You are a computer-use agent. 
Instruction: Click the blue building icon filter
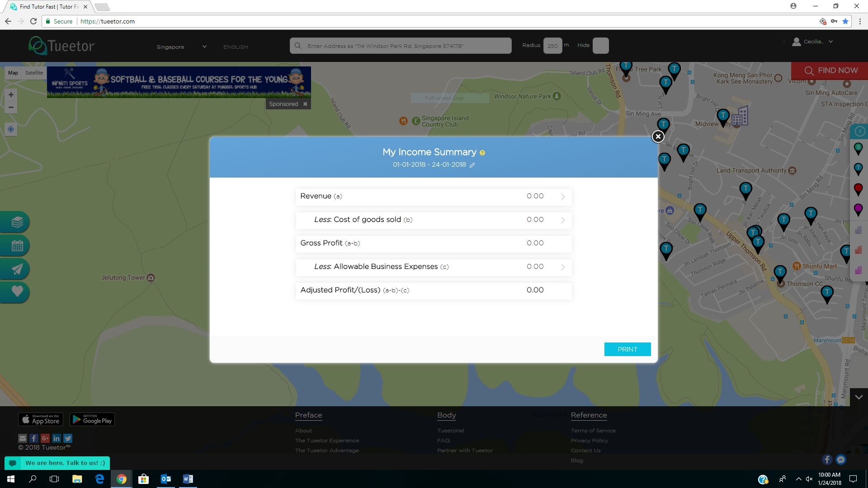click(x=858, y=230)
